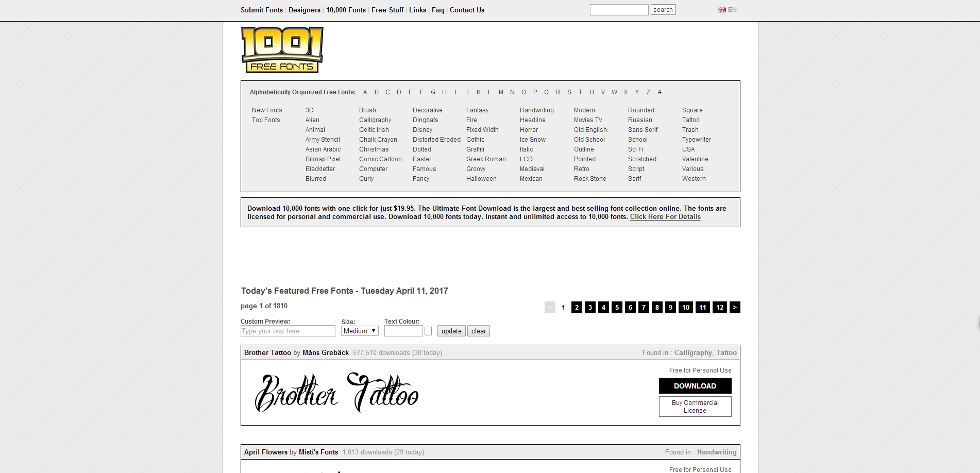Open Calligraphy category in the category list
This screenshot has width=980, height=473.
(x=375, y=120)
